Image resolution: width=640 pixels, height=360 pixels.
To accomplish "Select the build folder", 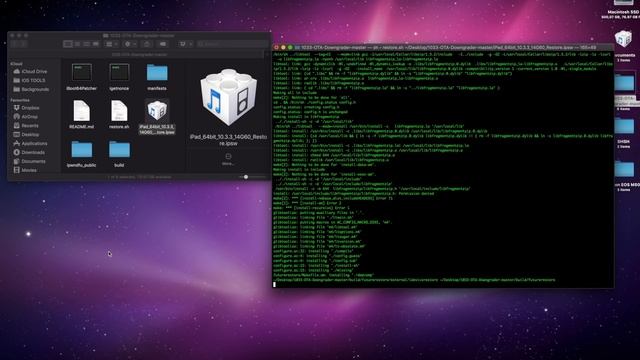I will [x=119, y=153].
